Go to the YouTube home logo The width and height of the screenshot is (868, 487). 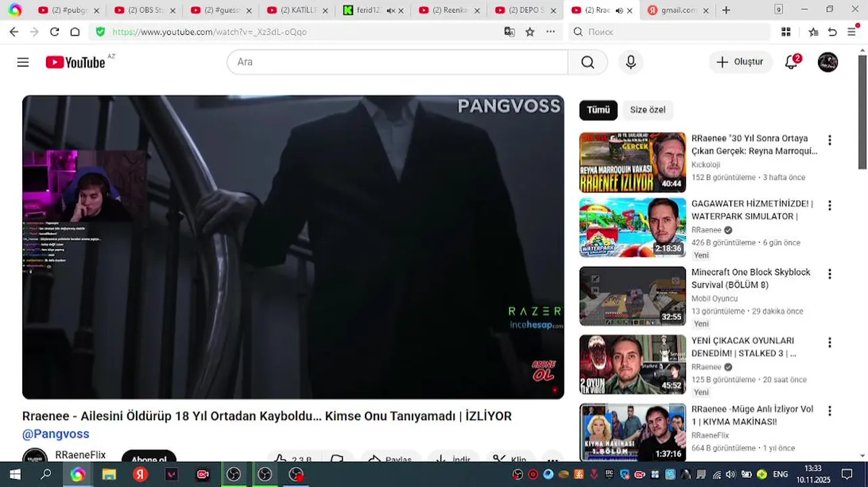tap(76, 62)
